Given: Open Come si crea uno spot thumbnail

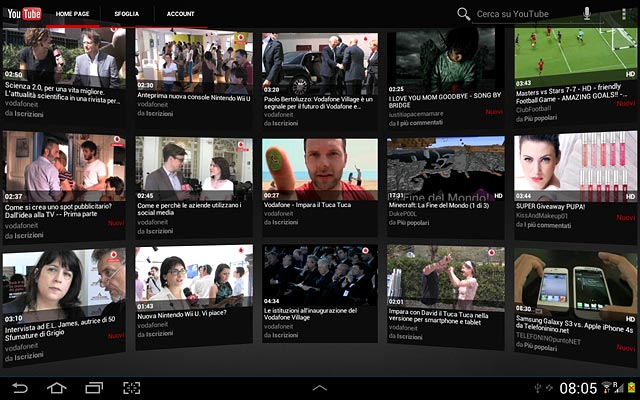Looking at the screenshot, I should click(64, 166).
